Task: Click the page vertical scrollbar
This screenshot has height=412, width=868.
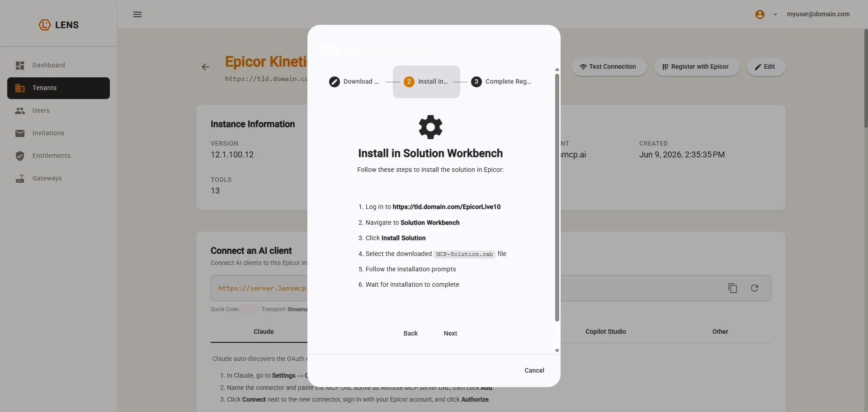Action: tap(866, 79)
